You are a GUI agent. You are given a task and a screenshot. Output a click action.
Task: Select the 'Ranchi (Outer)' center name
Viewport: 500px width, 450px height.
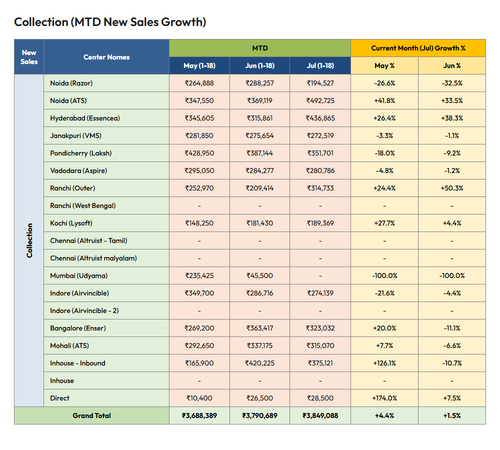[73, 188]
